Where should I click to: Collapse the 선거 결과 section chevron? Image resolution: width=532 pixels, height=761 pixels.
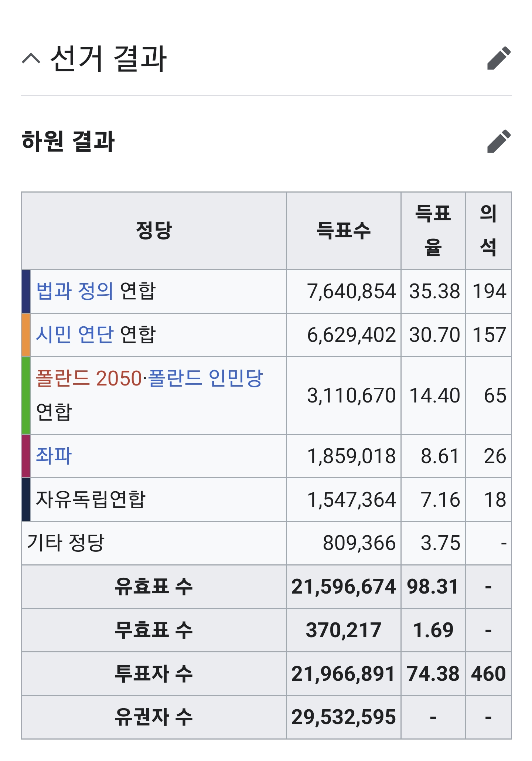[x=31, y=58]
